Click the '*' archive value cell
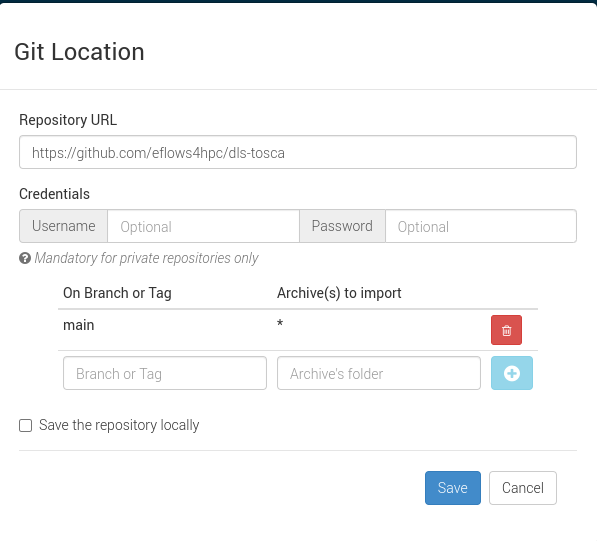The image size is (597, 541). tap(280, 324)
